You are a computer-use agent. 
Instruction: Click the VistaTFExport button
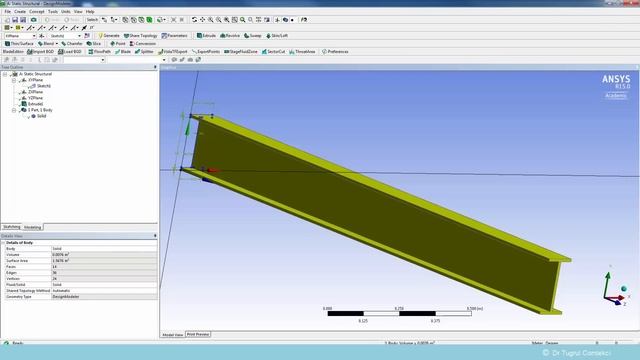(x=173, y=52)
